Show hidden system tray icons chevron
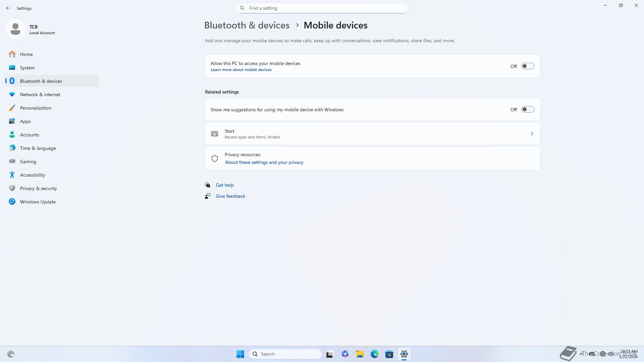644x362 pixels. pos(581,354)
